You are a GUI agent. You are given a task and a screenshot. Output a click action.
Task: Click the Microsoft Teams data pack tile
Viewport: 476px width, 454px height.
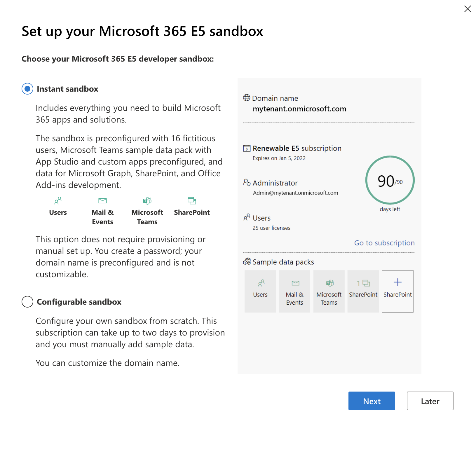coord(329,291)
